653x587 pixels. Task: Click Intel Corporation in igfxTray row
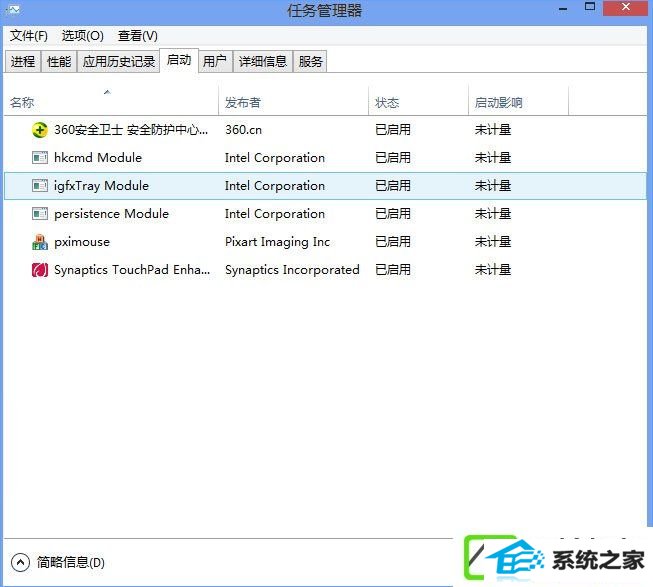pyautogui.click(x=275, y=186)
